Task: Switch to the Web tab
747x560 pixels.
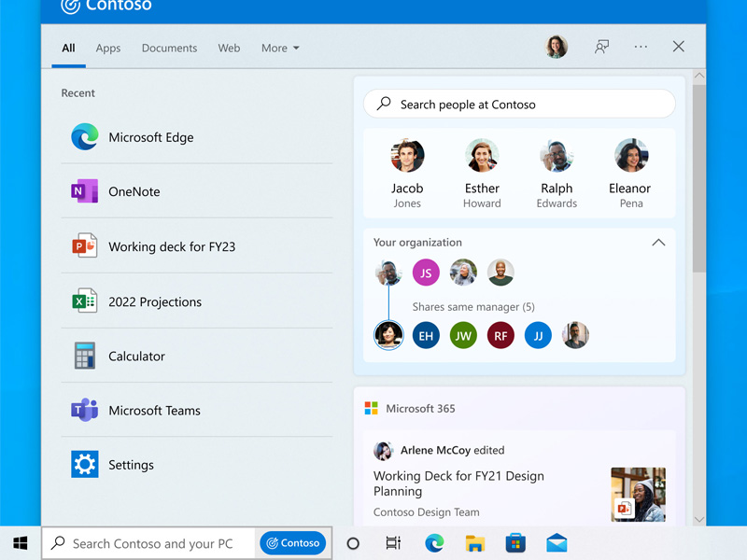Action: 229,49
